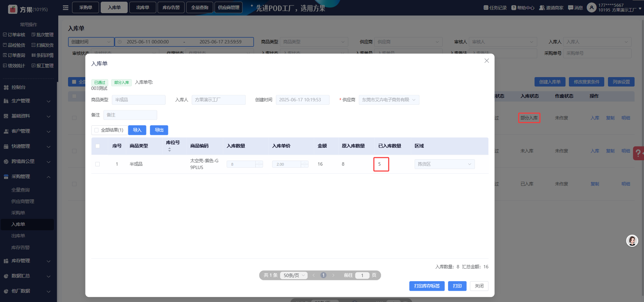Click the customer service avatar icon

click(632, 241)
